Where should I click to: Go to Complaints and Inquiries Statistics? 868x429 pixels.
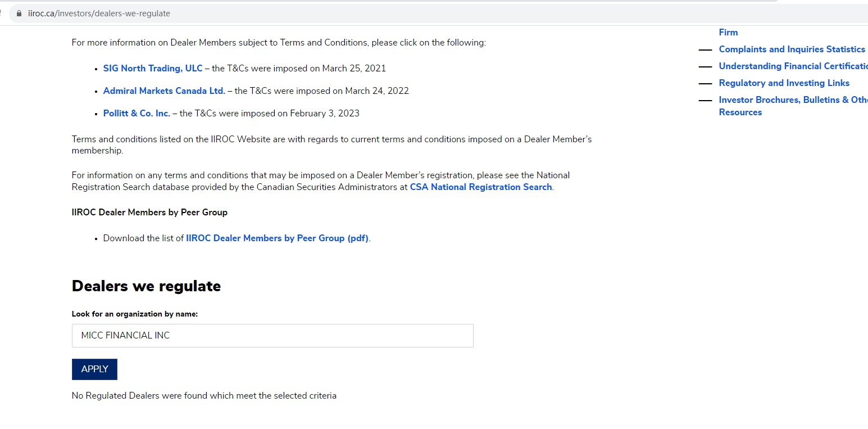(792, 49)
